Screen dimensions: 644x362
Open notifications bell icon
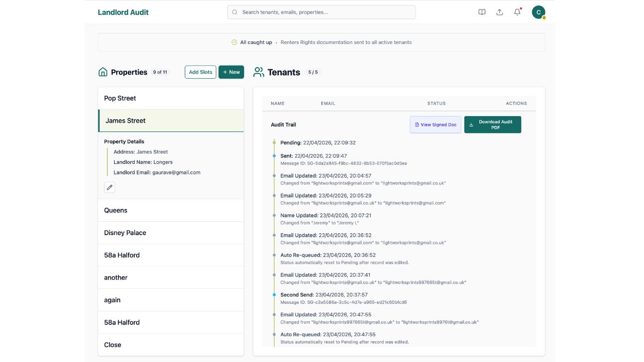click(517, 12)
